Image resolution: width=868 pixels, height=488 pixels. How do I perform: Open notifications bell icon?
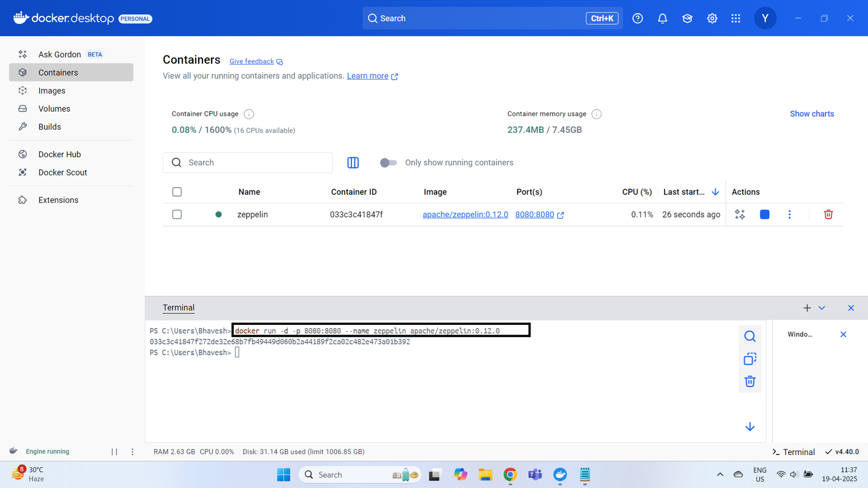[662, 18]
